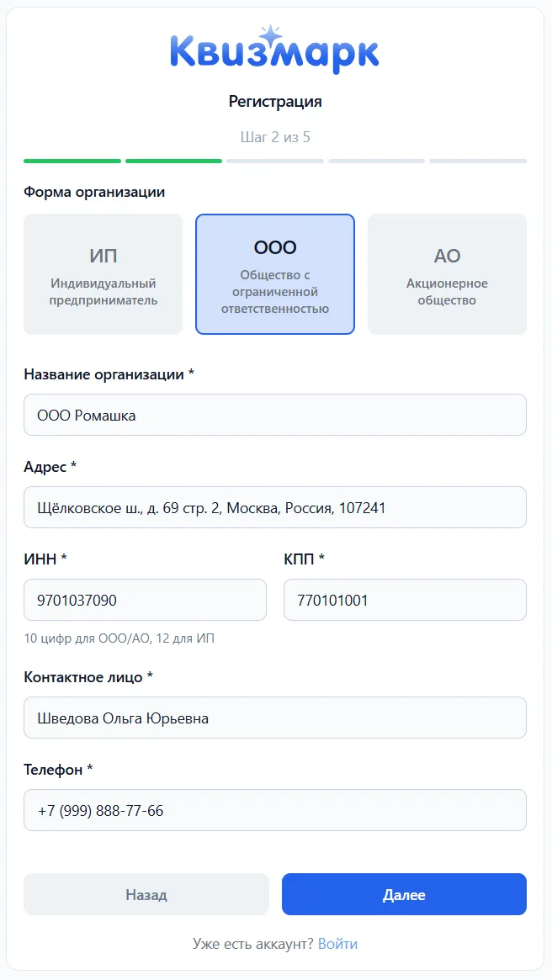
Task: Click the Квизмарк logo
Action: tap(275, 50)
